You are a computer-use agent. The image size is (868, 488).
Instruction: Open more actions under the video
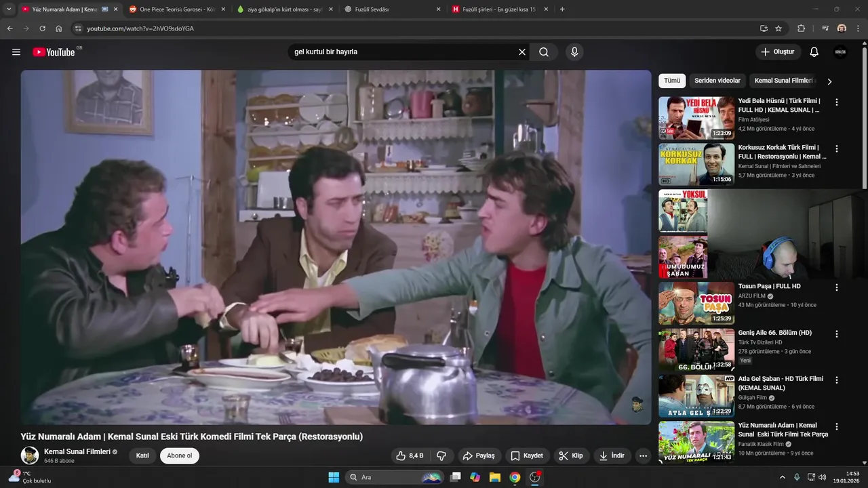(643, 455)
